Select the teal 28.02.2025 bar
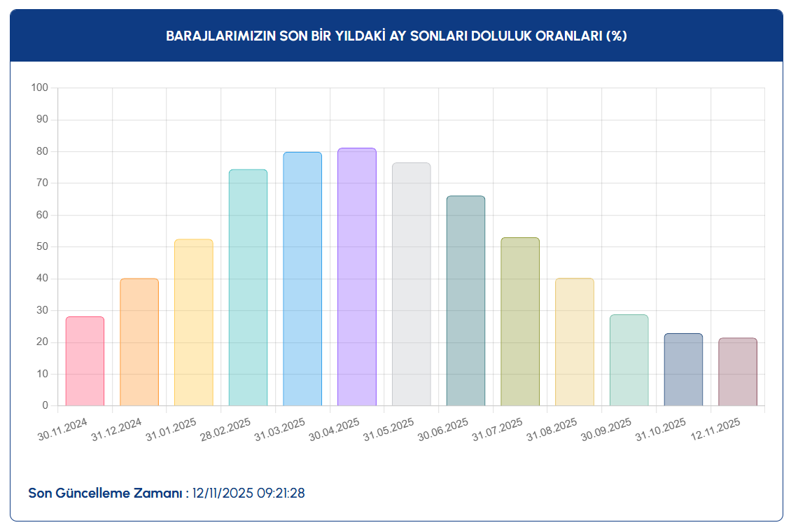 coord(248,288)
